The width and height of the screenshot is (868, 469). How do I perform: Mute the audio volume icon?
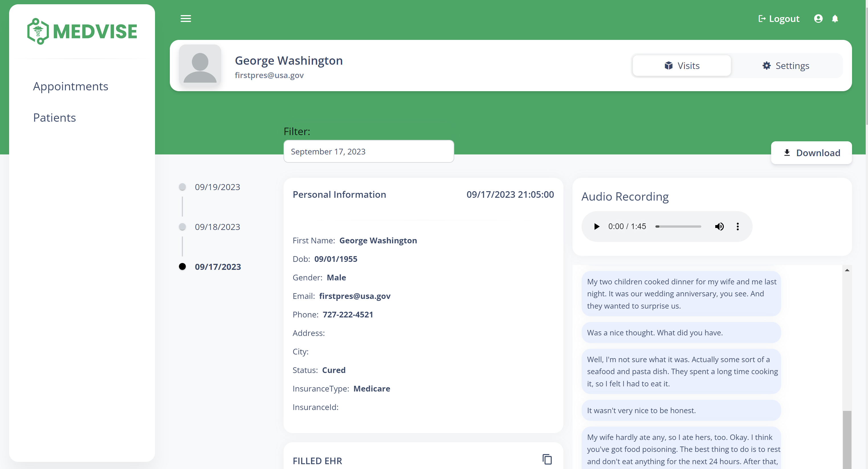[719, 227]
